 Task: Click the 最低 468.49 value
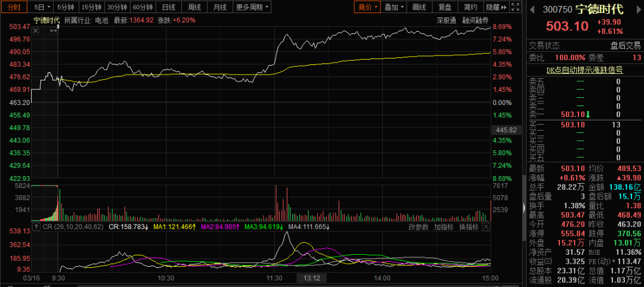629,215
